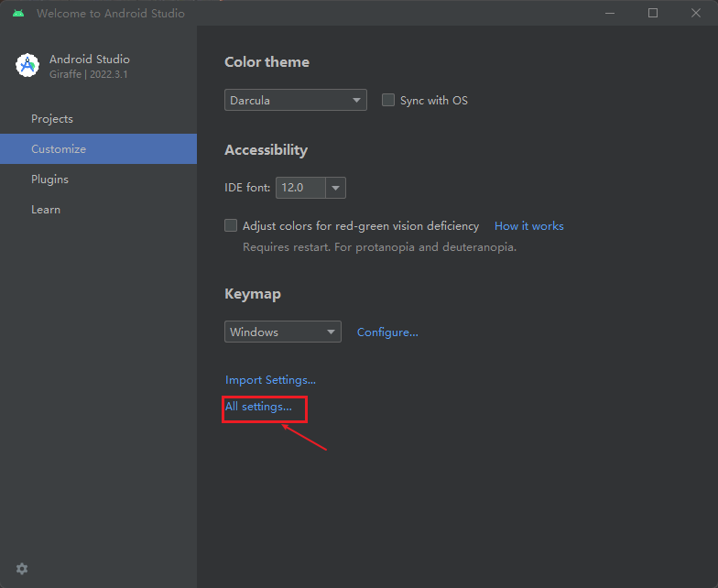Open the Plugins section
718x588 pixels.
[x=49, y=180]
